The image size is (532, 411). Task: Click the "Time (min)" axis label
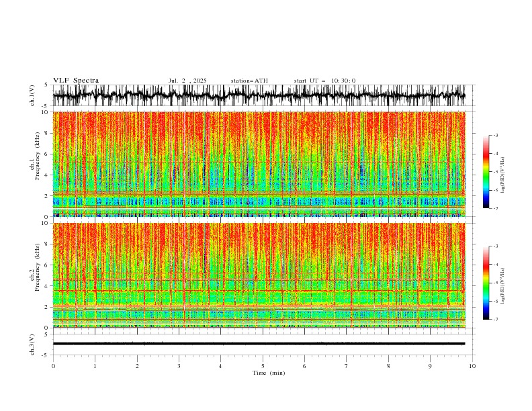click(269, 373)
